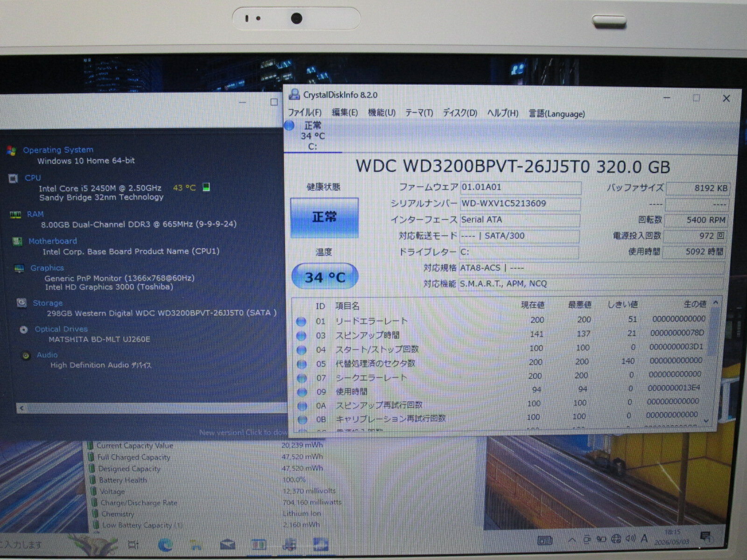Open the CPU section link in Speccy
The image size is (747, 560).
[x=33, y=178]
